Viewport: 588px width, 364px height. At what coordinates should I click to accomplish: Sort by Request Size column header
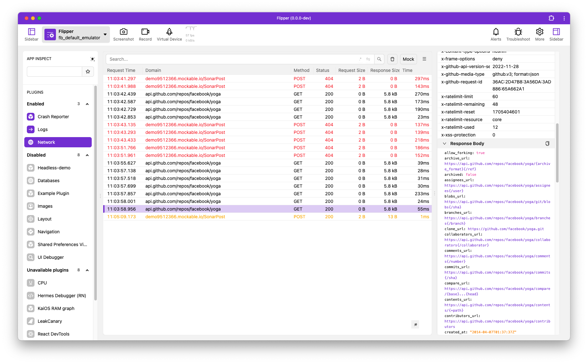(352, 70)
